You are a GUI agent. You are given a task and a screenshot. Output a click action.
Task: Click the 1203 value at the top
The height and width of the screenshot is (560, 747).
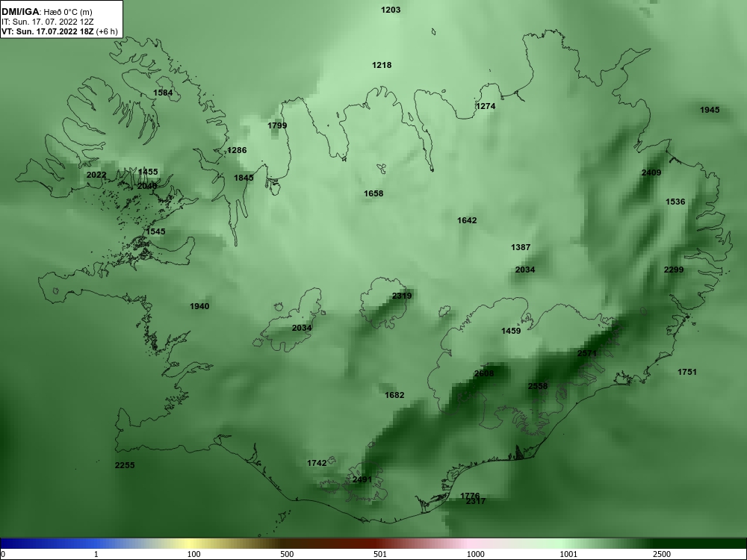(x=391, y=10)
